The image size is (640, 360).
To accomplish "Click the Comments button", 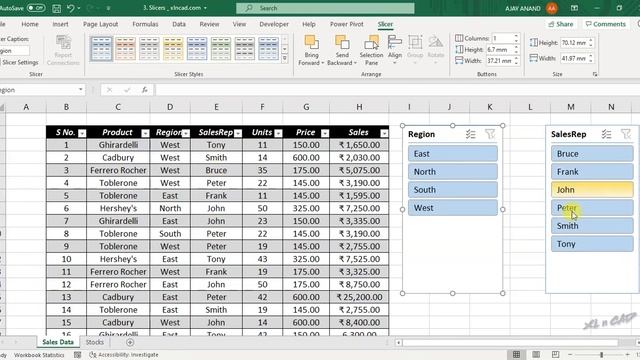I will point(606,24).
